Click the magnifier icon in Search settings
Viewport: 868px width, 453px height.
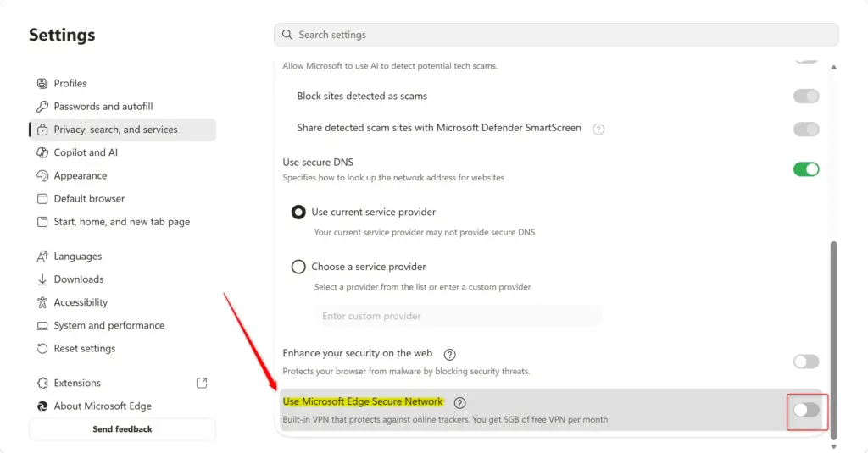click(287, 35)
